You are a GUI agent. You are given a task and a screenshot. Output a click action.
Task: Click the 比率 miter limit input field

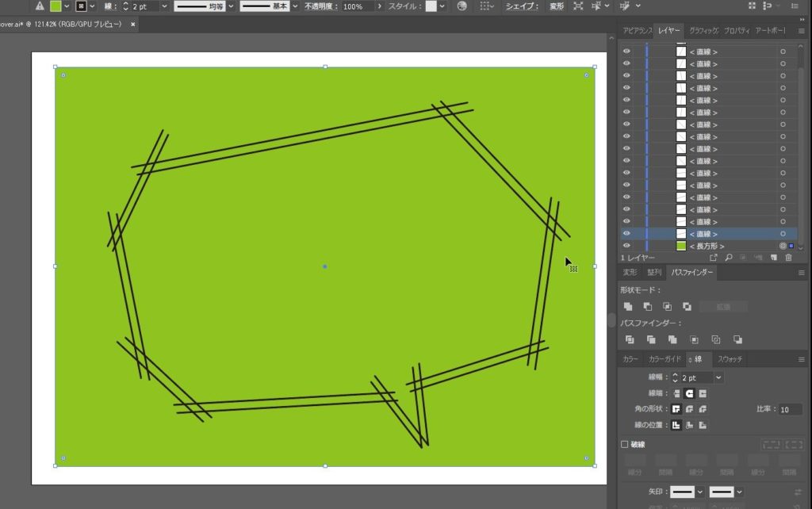coord(788,410)
